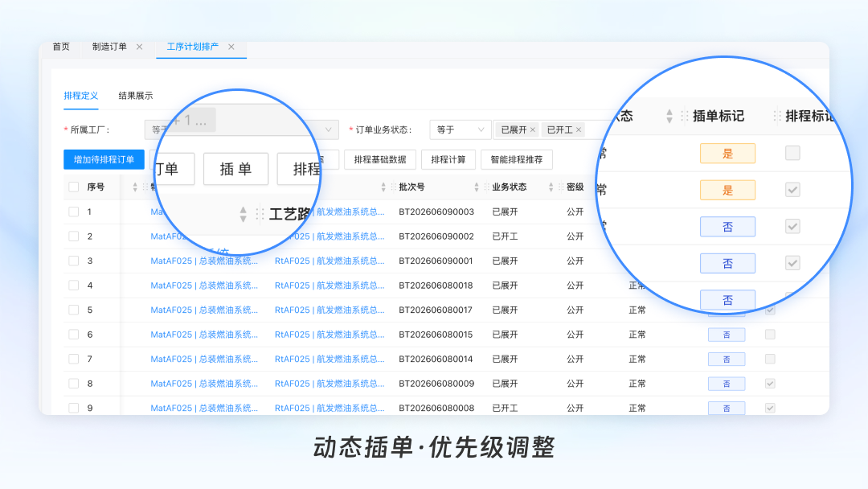Open MatAF025 material link in row 5
Screen dimensions: 868x489
coord(204,310)
